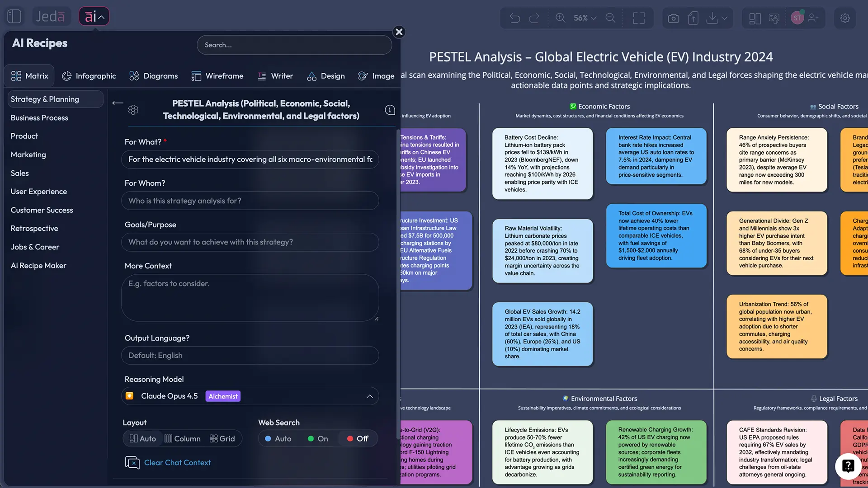Click the back arrow in the recipe panel
Image resolution: width=868 pixels, height=488 pixels.
click(117, 103)
